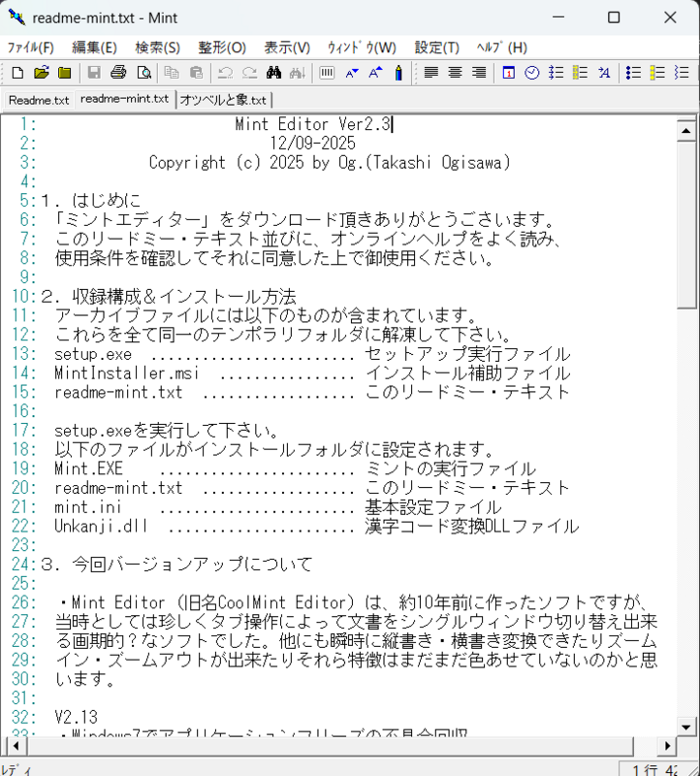700x776 pixels.
Task: Click the increase font size icon
Action: click(375, 73)
